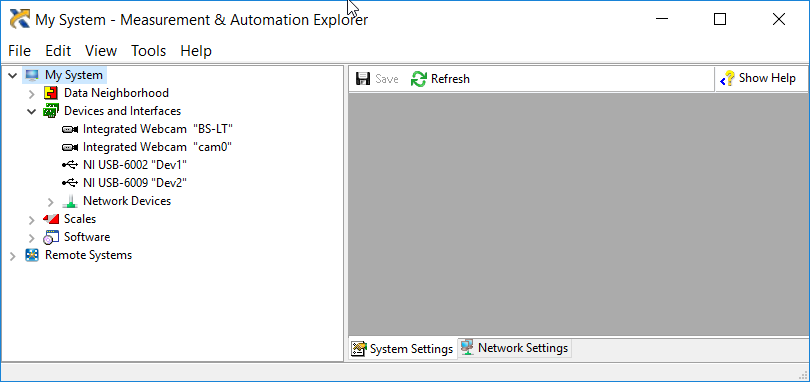
Task: Click the Scales ruler icon
Action: point(51,219)
